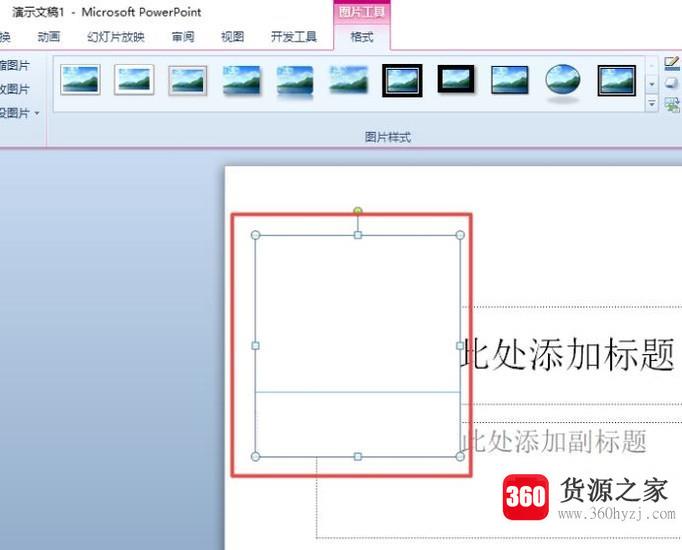Image resolution: width=682 pixels, height=550 pixels.
Task: Apply the Compound Frame Black picture style
Action: (x=617, y=80)
